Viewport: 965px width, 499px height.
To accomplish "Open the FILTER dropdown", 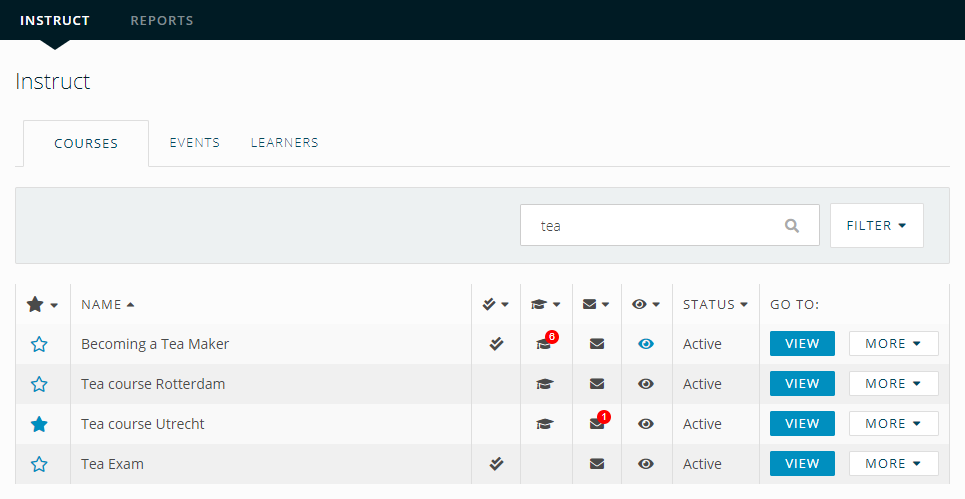I will [x=876, y=226].
